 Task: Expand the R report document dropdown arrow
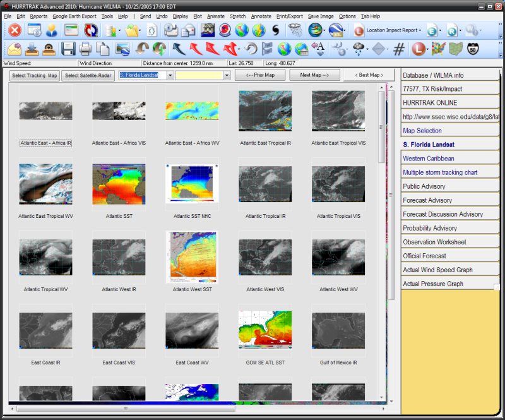pos(460,30)
